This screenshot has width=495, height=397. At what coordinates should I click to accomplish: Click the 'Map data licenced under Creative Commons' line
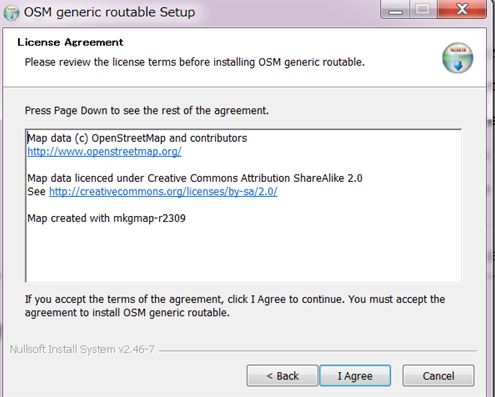click(x=195, y=178)
